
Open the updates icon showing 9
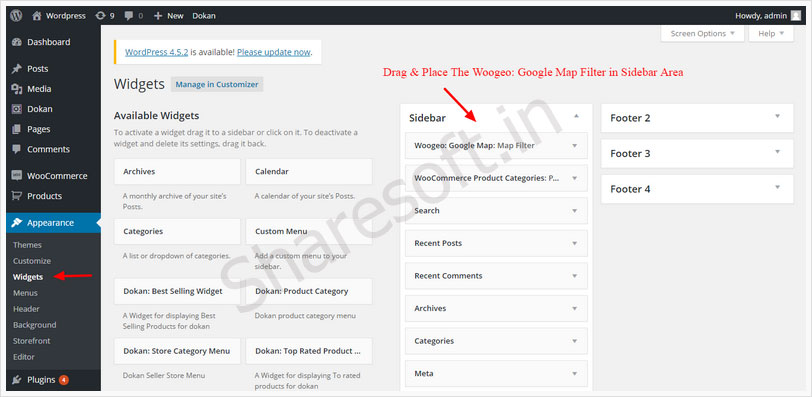click(x=105, y=16)
